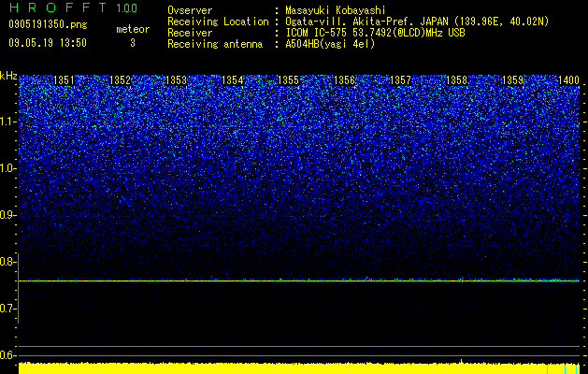Select the 1359 time label
Screen dimensions: 588x374
click(512, 80)
